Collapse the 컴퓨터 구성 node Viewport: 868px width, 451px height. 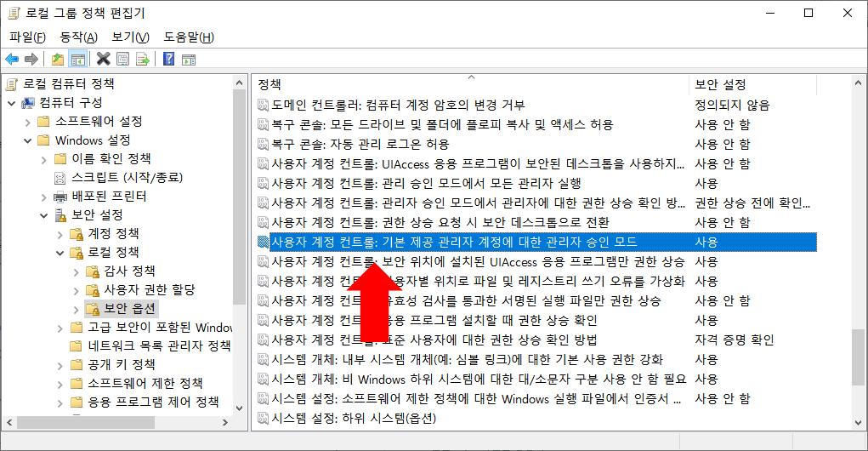tap(12, 103)
